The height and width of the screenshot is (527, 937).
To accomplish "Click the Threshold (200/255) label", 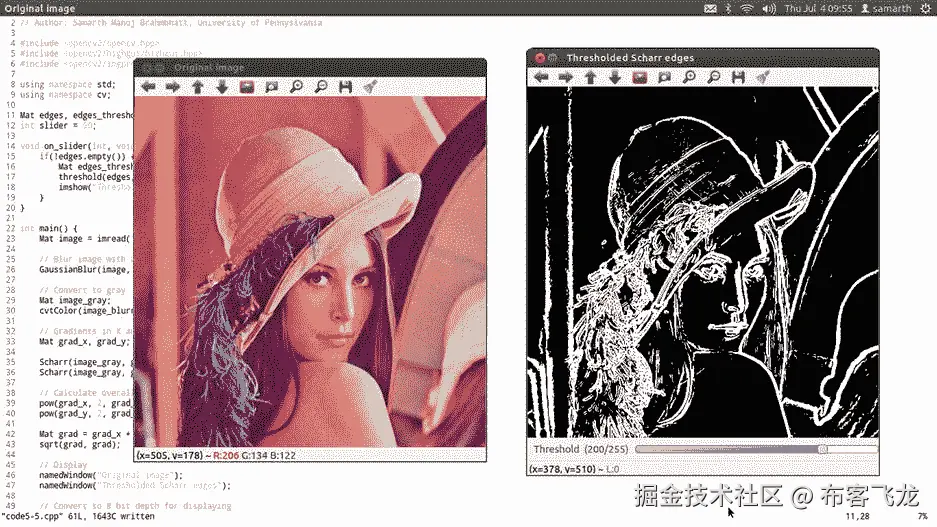I will tap(580, 449).
